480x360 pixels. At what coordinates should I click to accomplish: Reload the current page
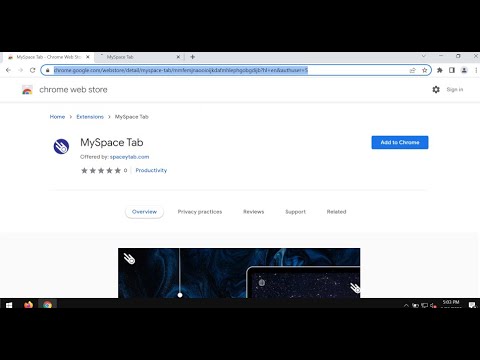(32, 70)
